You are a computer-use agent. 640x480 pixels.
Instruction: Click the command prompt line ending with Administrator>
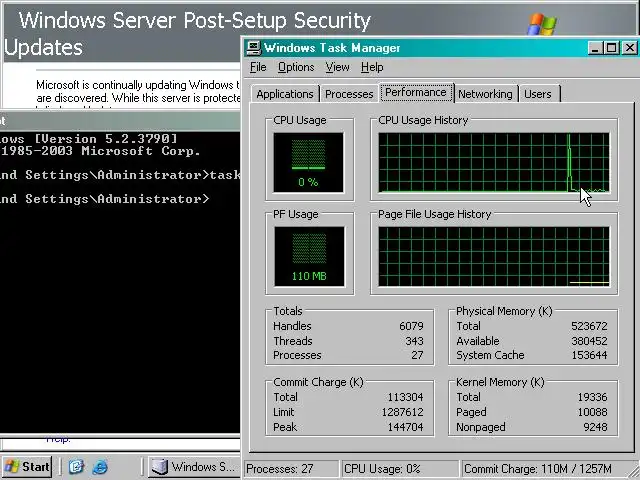pyautogui.click(x=104, y=199)
